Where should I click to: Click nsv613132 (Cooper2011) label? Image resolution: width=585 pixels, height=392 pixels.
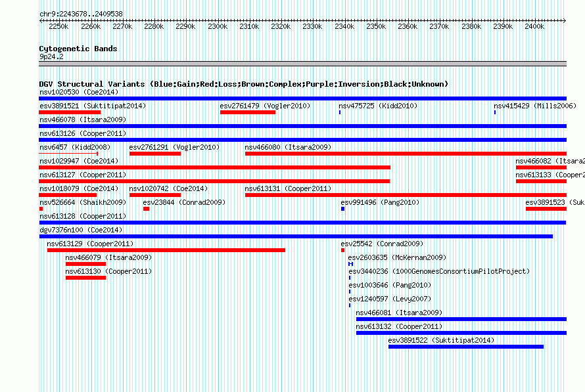click(399, 326)
